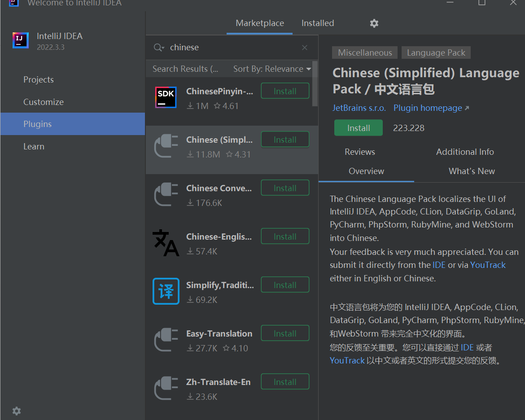Image resolution: width=525 pixels, height=420 pixels.
Task: Open the Sort By: Relevance dropdown
Action: click(x=272, y=69)
